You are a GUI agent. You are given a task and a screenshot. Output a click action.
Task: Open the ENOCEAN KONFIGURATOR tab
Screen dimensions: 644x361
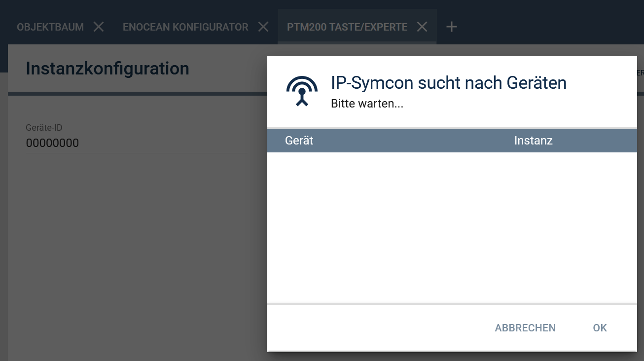[x=185, y=27]
